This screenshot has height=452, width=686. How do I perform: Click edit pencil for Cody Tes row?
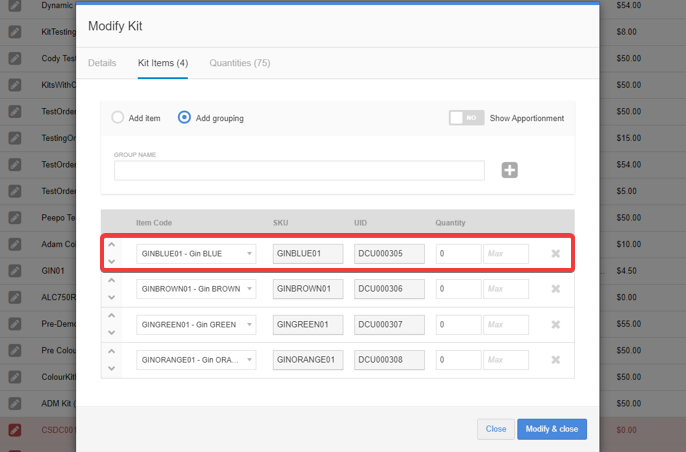15,58
